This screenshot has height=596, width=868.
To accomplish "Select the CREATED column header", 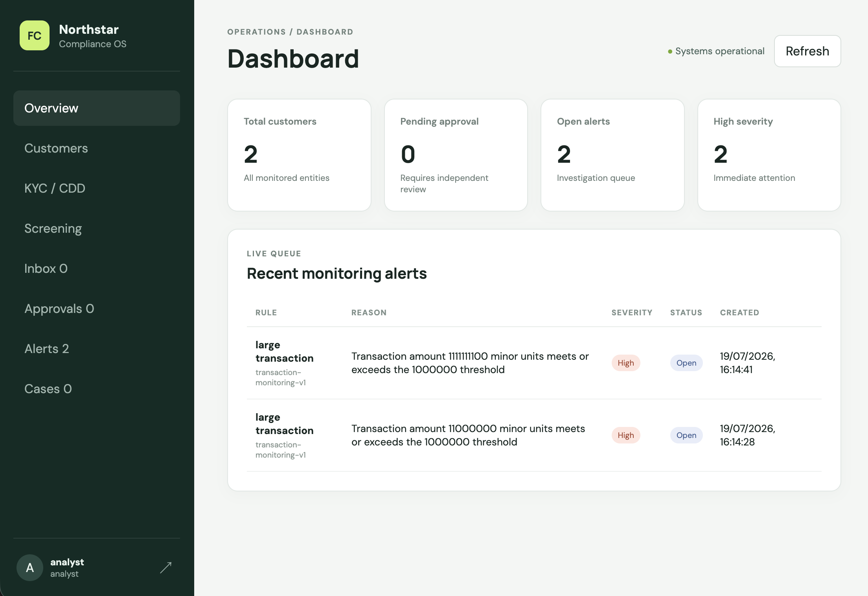I will tap(739, 313).
